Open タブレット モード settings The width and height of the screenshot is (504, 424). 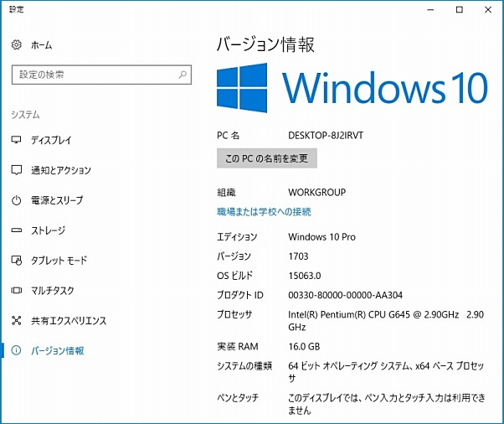coord(59,261)
